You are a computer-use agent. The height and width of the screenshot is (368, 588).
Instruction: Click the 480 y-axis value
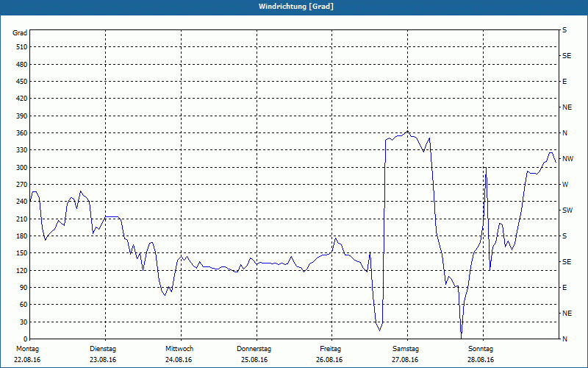click(22, 64)
